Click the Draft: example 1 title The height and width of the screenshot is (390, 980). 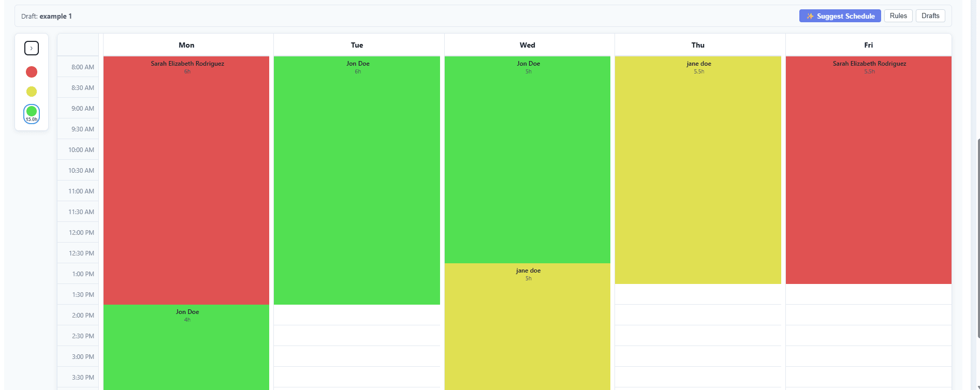[47, 16]
